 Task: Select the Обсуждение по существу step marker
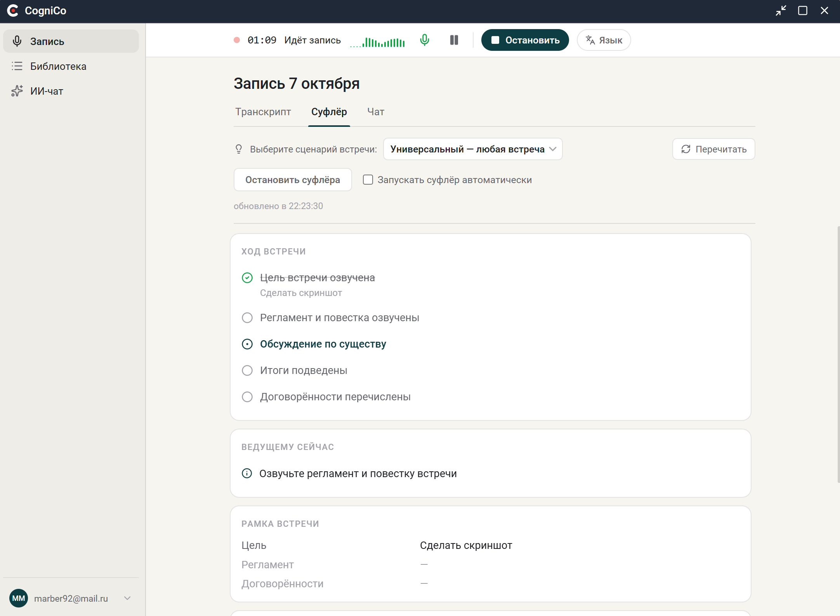pos(247,344)
